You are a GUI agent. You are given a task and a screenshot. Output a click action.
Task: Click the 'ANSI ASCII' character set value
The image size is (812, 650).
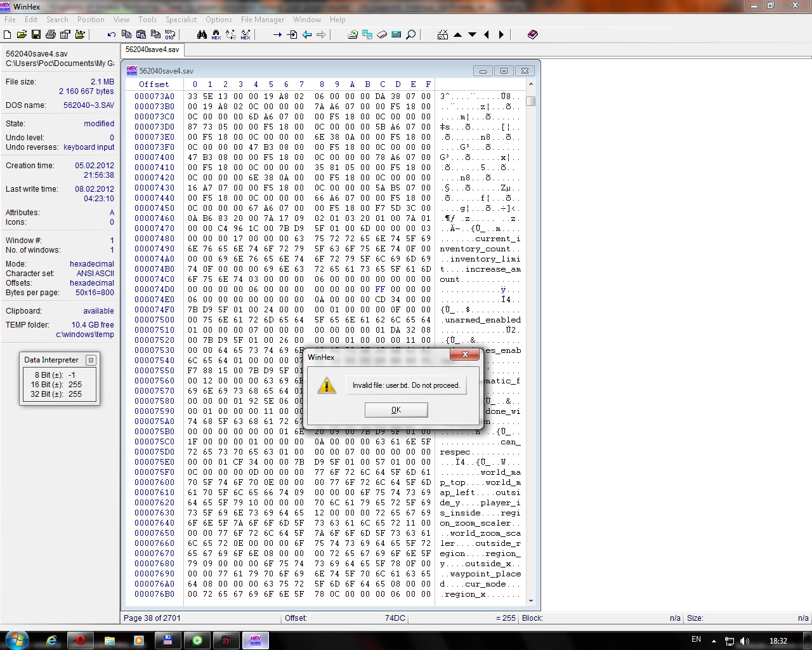95,274
